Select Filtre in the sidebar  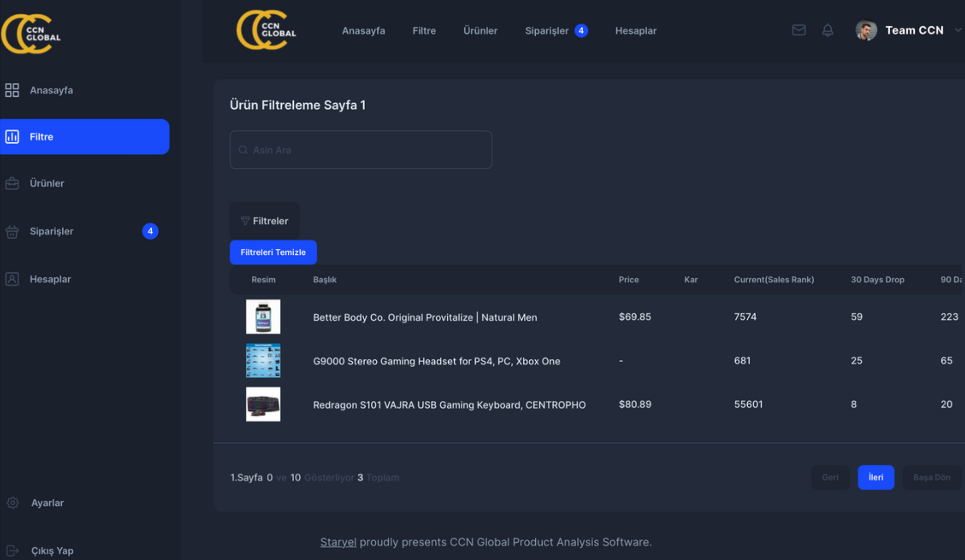(85, 137)
